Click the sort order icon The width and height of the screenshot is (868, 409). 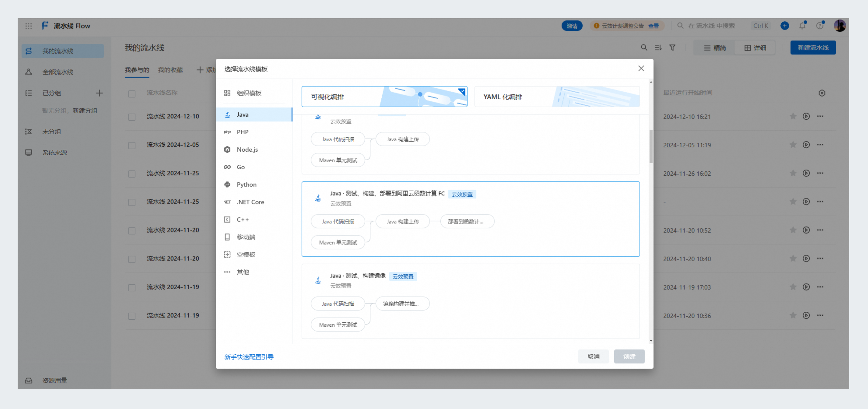(658, 47)
